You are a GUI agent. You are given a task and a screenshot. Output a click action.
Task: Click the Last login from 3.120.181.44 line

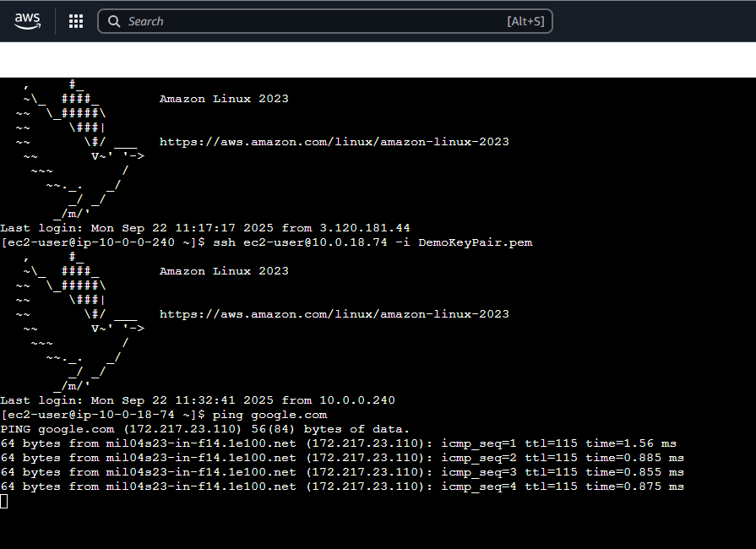tap(205, 228)
